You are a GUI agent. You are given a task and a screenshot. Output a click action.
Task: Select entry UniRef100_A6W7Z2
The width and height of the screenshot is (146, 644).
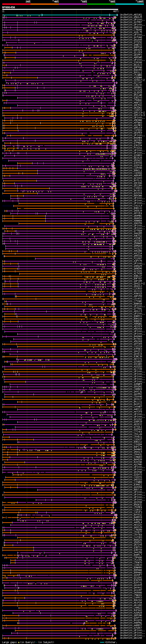(x=131, y=103)
